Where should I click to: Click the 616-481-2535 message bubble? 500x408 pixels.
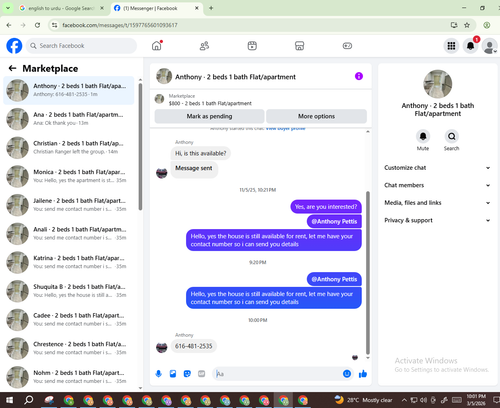tap(194, 346)
